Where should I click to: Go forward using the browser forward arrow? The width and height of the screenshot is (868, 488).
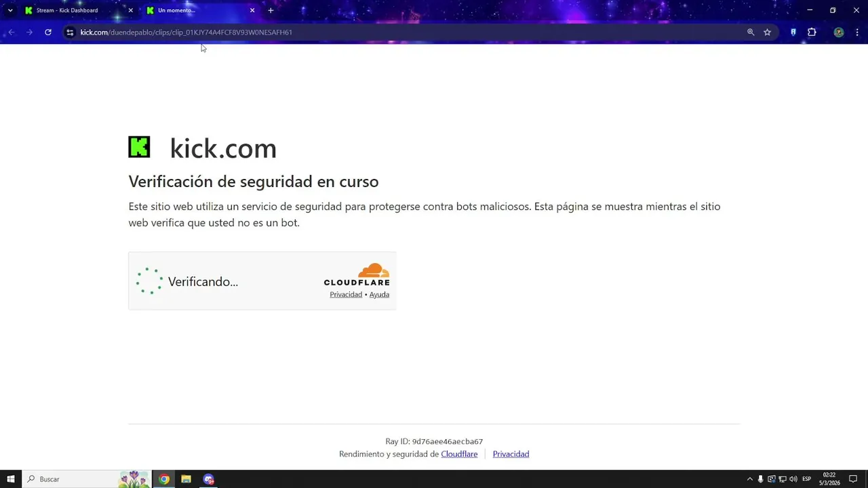coord(30,32)
